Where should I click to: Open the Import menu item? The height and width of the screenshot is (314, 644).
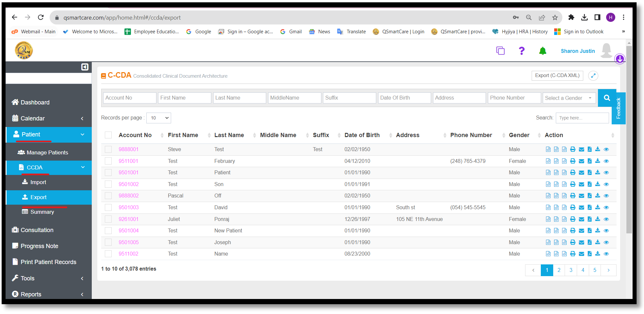38,182
